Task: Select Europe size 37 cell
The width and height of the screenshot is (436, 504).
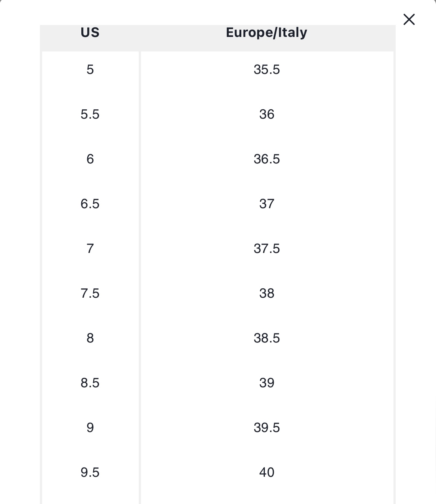Action: [267, 204]
